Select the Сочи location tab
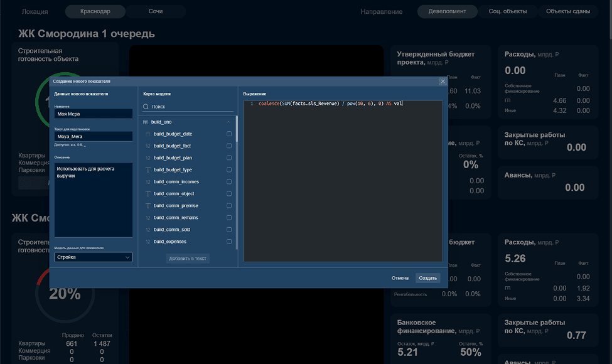Screen dimensions: 612x364 [x=156, y=11]
